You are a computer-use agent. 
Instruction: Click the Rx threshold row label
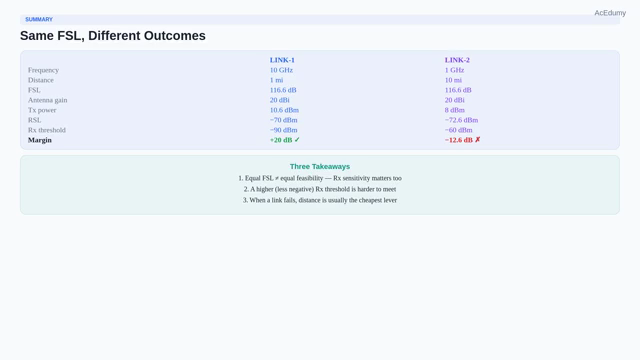coord(47,130)
